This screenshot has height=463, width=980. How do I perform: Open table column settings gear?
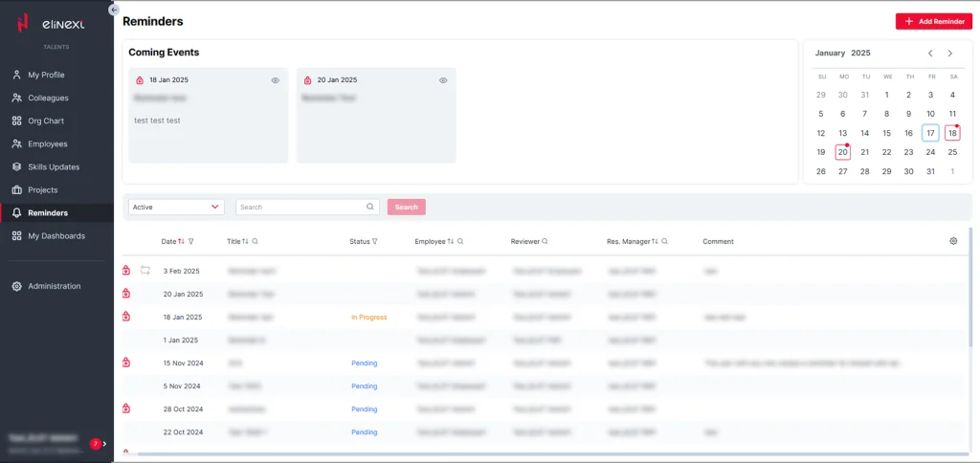point(953,241)
